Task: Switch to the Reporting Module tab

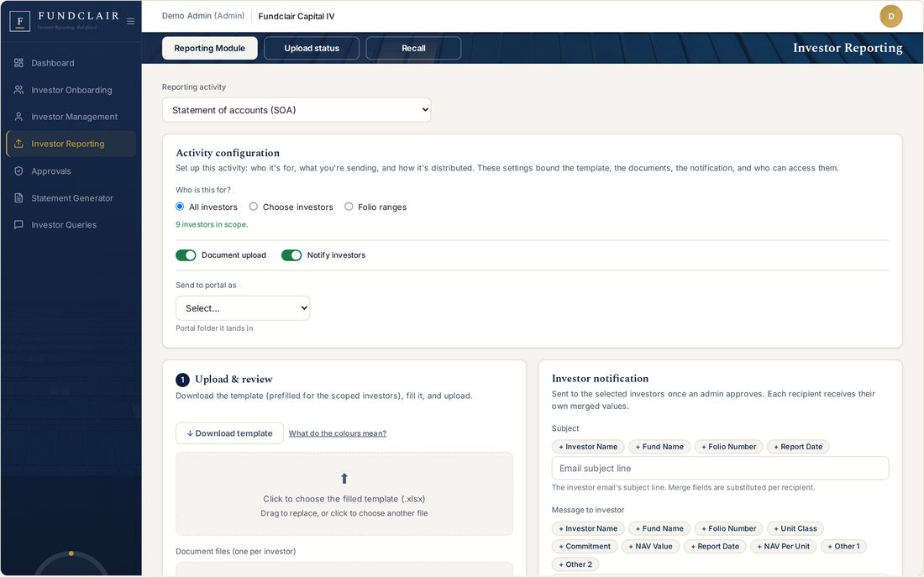Action: tap(210, 49)
